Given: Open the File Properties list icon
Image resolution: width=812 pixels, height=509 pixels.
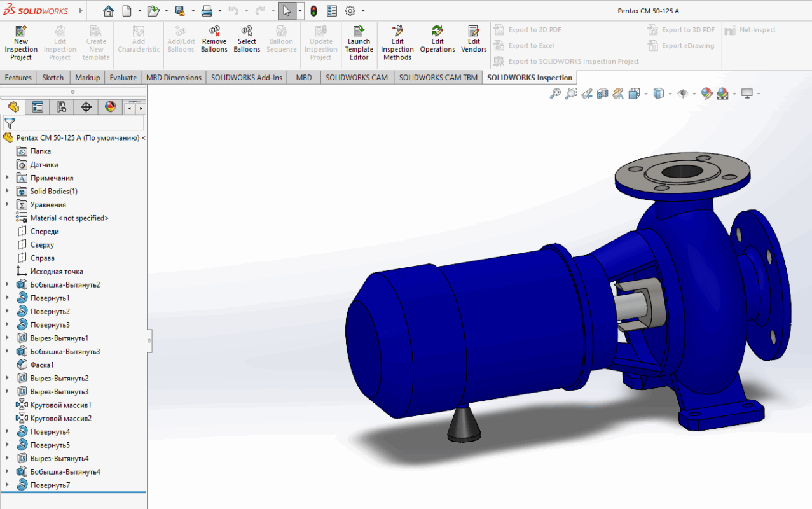Looking at the screenshot, I should [332, 11].
